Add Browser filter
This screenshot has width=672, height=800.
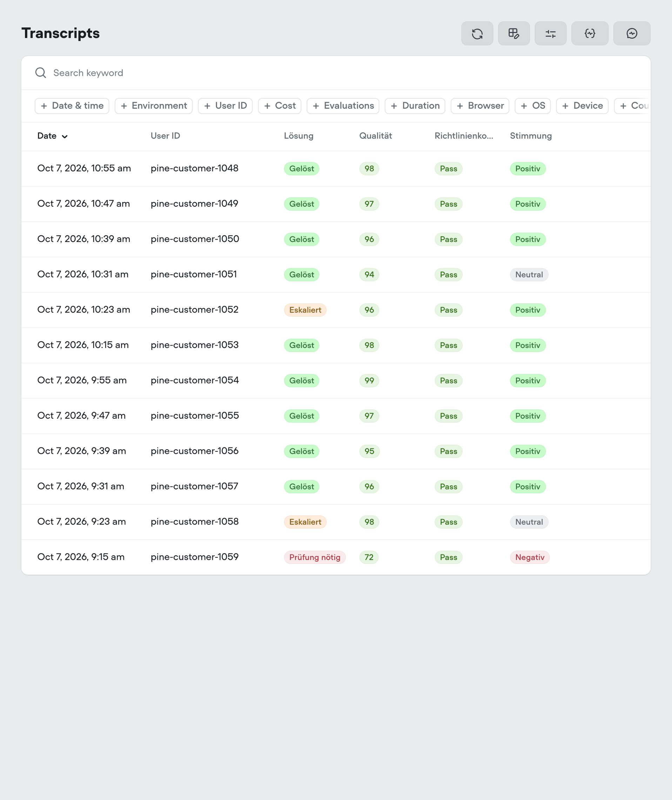click(x=479, y=106)
